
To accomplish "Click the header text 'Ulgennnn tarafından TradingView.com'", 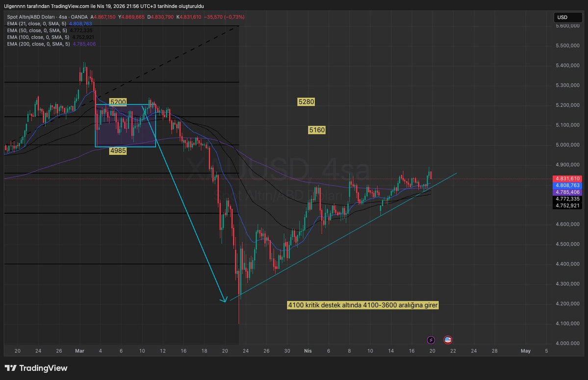I will point(47,6).
